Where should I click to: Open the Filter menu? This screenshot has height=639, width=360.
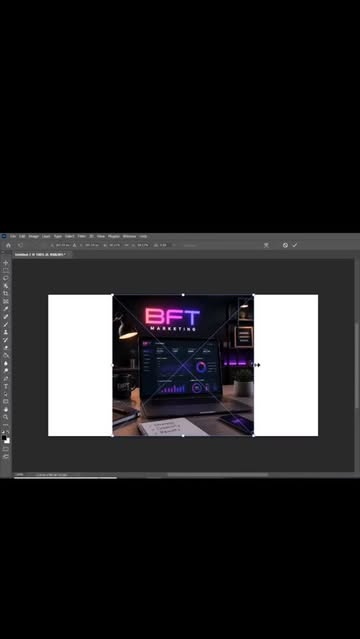(x=82, y=236)
